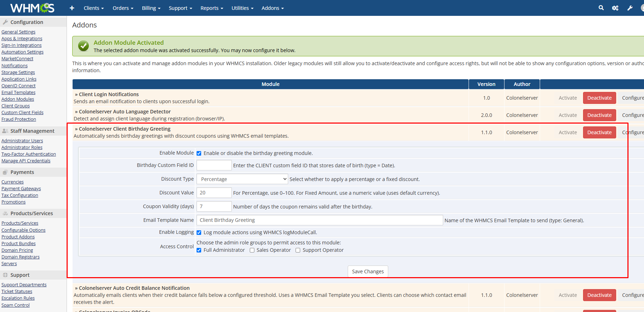Click the Staff Management users icon
Screen dimensions: 644x312
pyautogui.click(x=5, y=131)
